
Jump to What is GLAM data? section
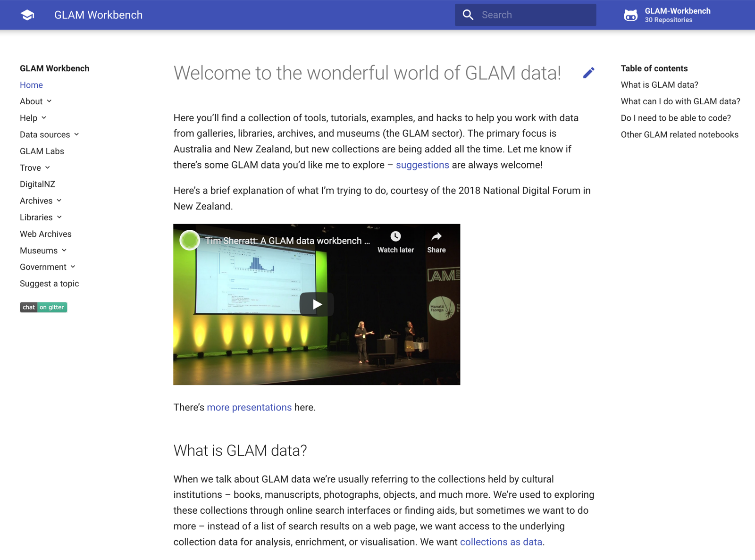[x=659, y=85]
